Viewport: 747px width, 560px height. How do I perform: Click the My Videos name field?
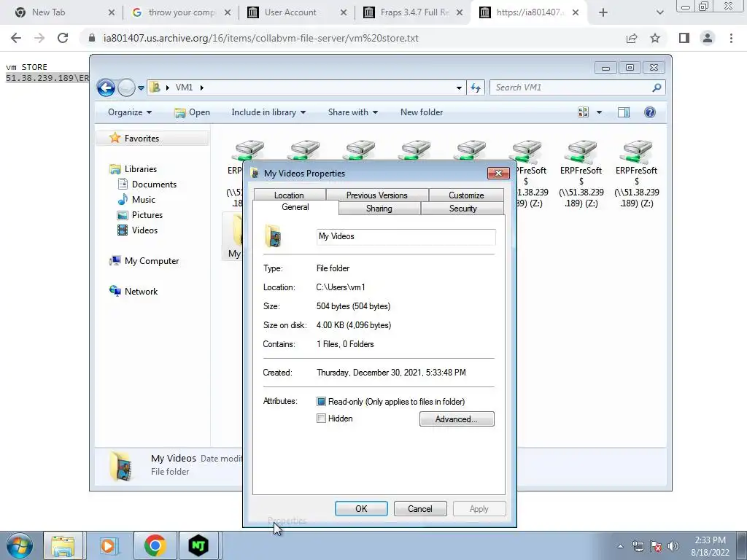coord(406,237)
